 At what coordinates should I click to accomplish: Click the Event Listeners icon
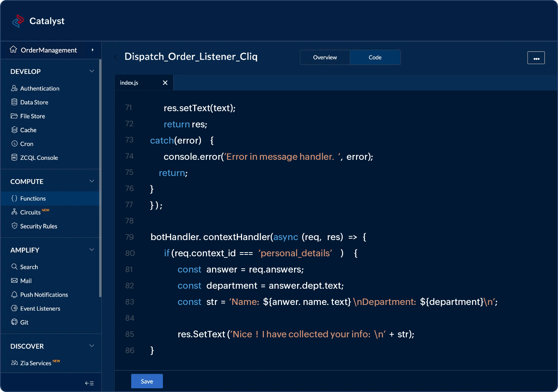[x=14, y=308]
